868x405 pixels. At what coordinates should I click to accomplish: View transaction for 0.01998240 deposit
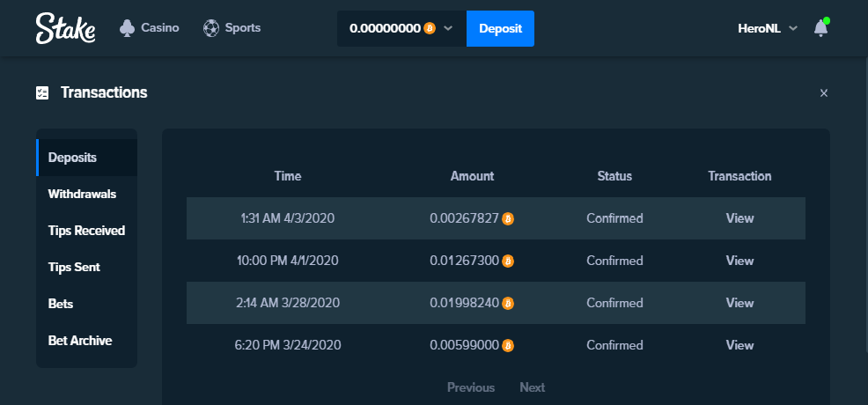coord(739,303)
